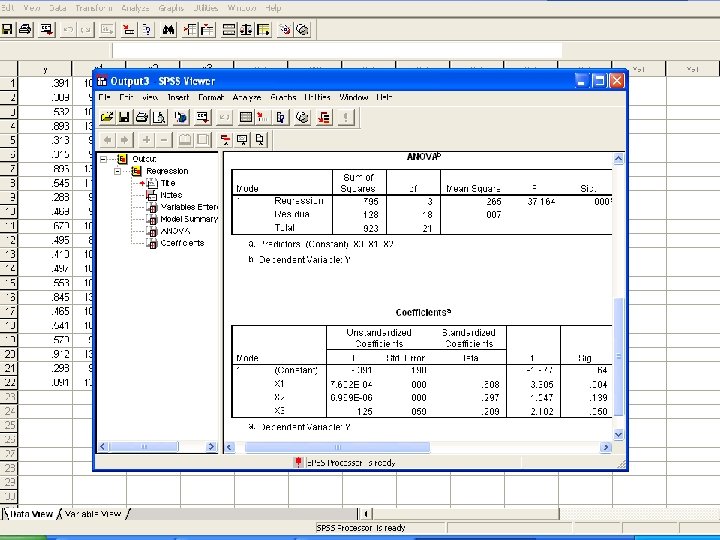Click outline pane horizontal scroll left arrow

103,446
